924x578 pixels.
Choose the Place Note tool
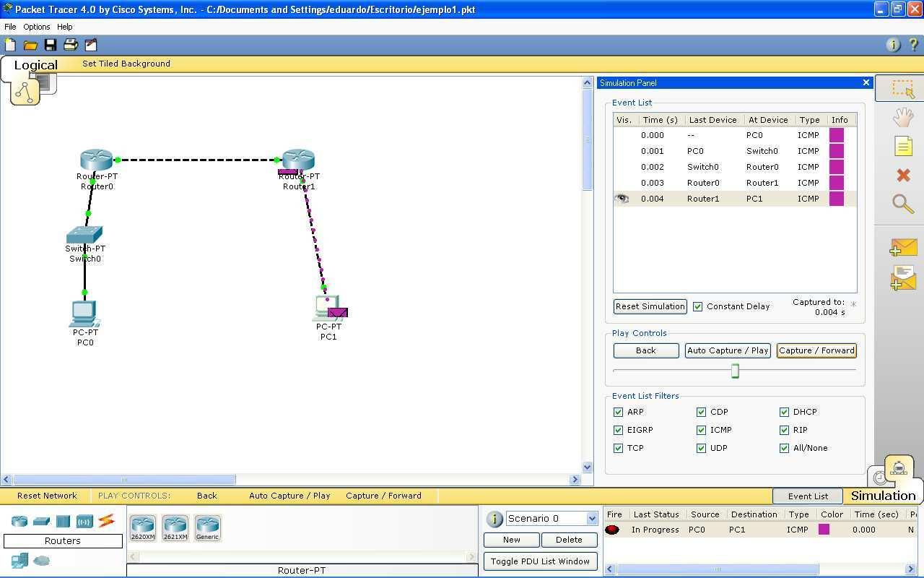click(x=903, y=147)
